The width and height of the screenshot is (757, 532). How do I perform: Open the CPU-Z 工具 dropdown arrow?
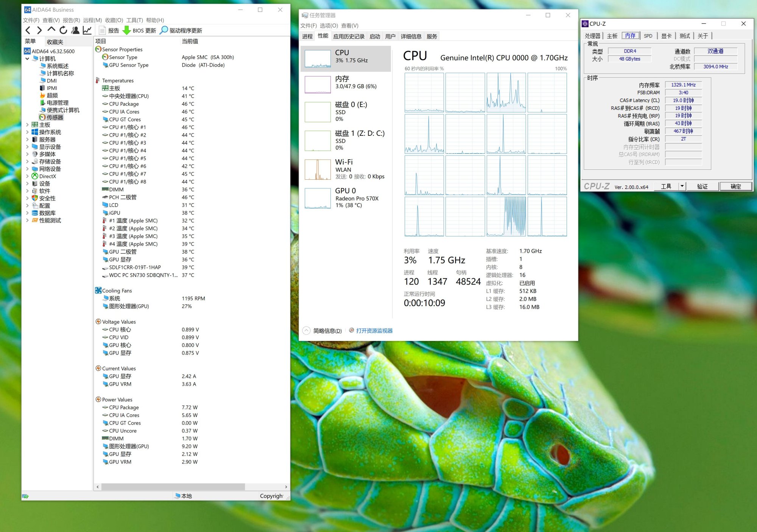click(682, 186)
